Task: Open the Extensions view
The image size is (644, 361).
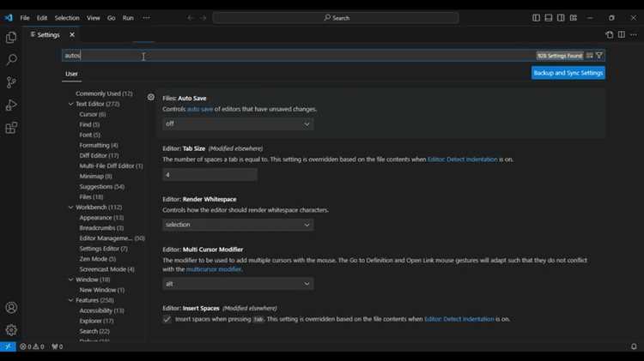Action: pos(11,129)
